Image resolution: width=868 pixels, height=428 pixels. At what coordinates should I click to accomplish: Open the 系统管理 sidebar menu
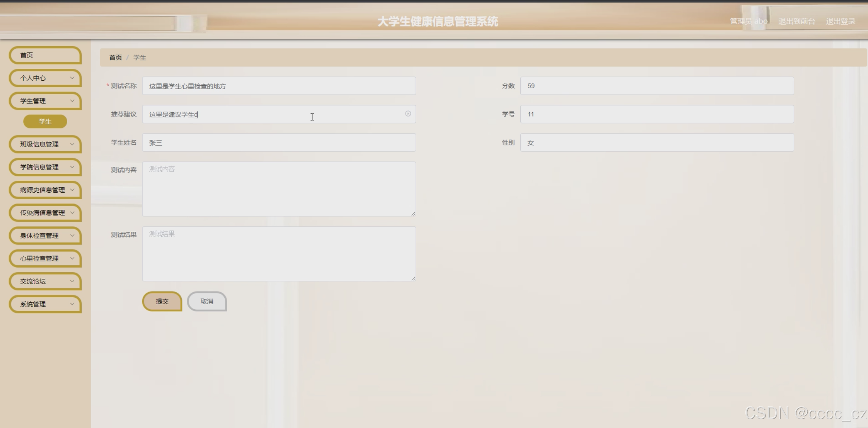tap(45, 304)
